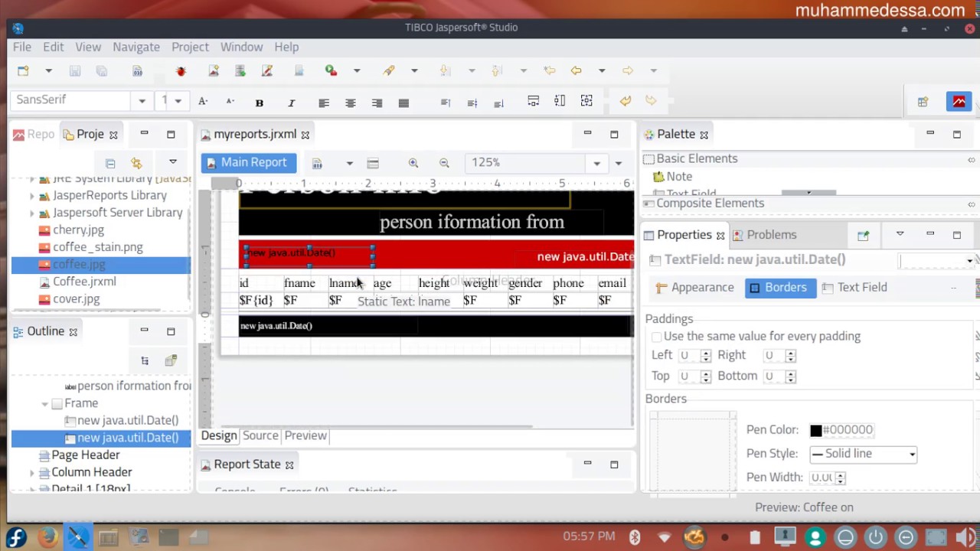Zoom out on the report editor

444,163
